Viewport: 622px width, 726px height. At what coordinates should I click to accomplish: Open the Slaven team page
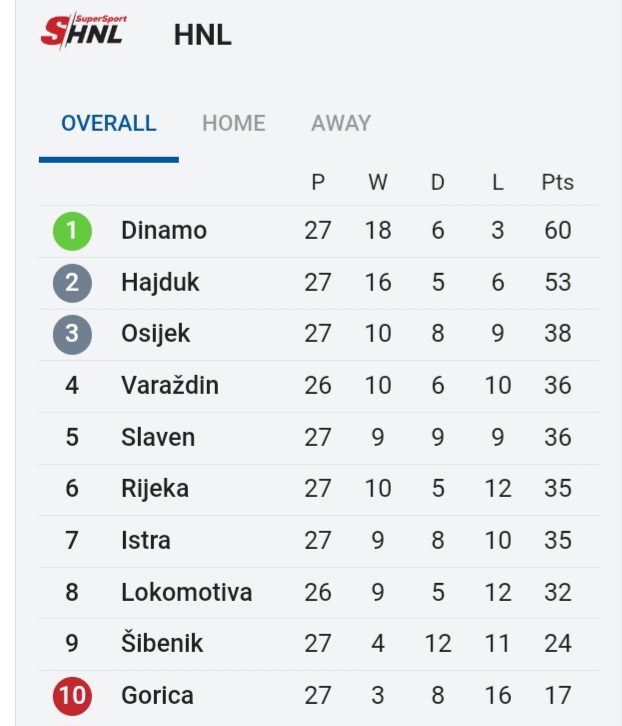point(158,438)
